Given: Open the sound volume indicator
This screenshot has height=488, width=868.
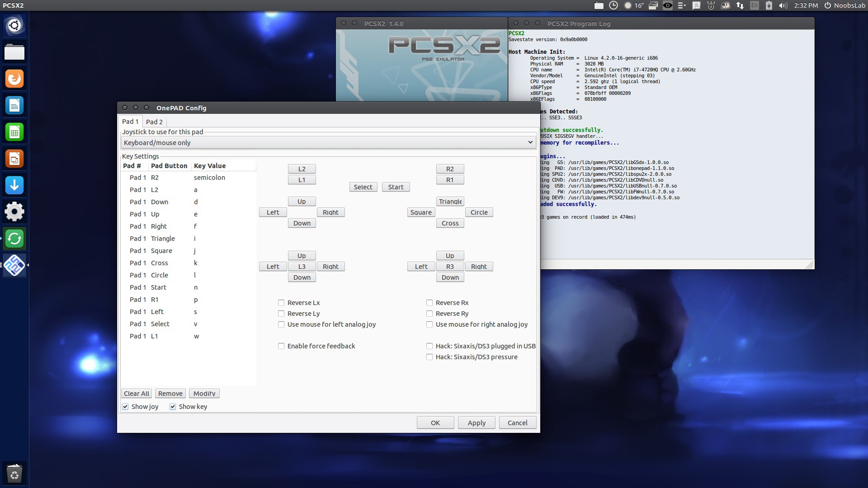Looking at the screenshot, I should click(x=783, y=5).
